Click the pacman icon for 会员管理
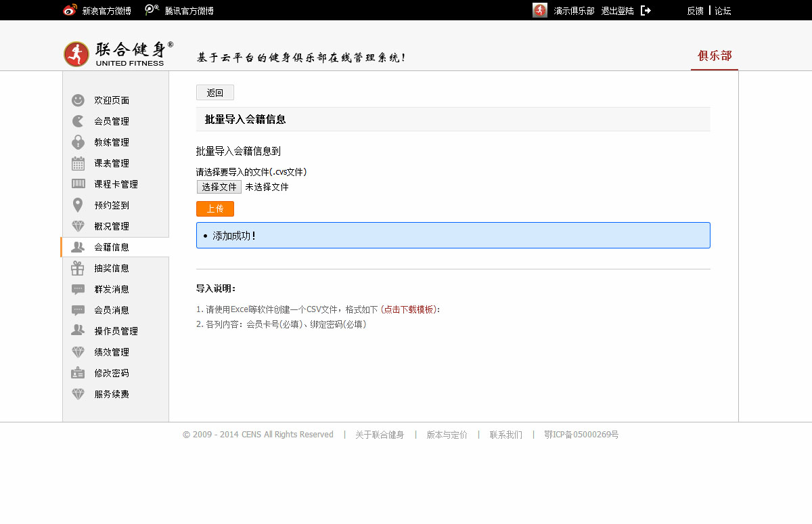 (x=78, y=121)
